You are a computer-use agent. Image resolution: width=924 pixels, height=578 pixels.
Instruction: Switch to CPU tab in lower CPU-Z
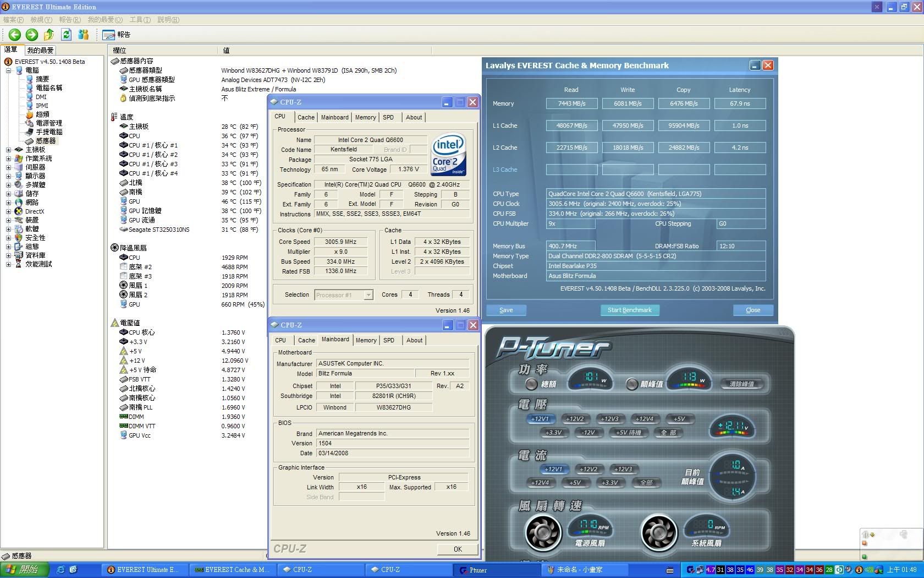tap(280, 340)
